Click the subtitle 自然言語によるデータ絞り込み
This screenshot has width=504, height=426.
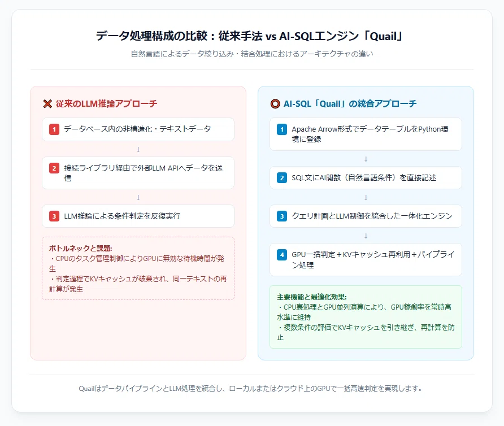point(252,54)
